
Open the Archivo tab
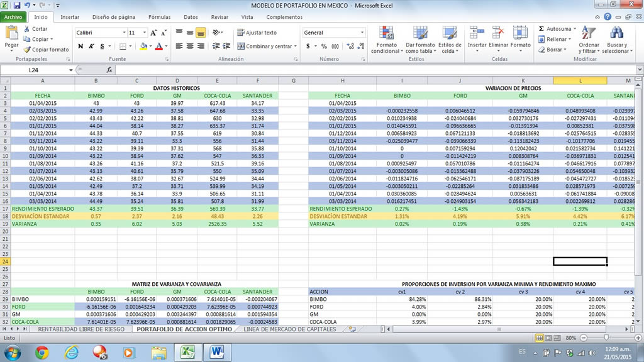[13, 17]
